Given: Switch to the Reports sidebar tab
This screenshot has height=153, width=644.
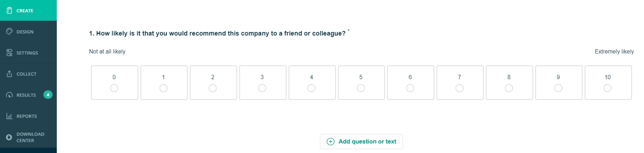Looking at the screenshot, I should tap(26, 116).
